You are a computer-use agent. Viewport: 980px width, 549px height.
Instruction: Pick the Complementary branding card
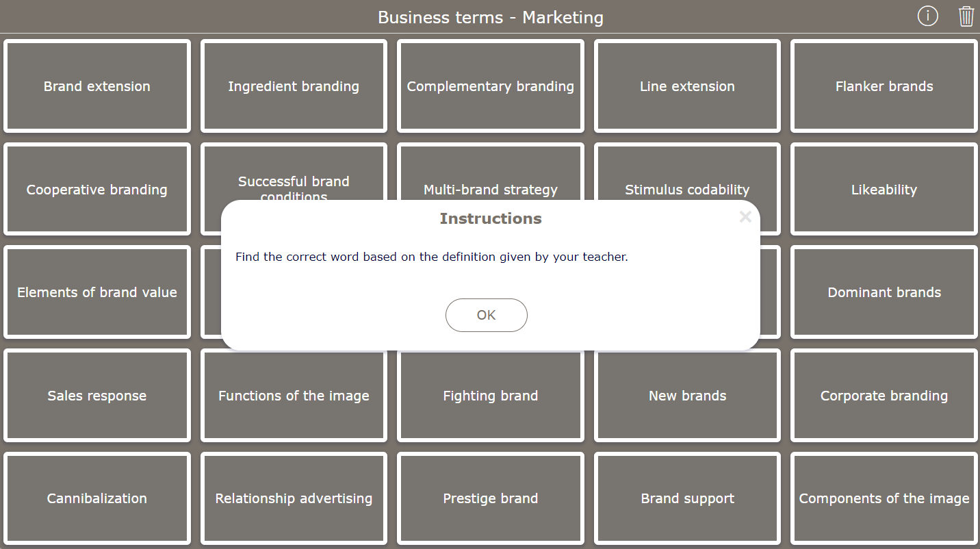491,86
